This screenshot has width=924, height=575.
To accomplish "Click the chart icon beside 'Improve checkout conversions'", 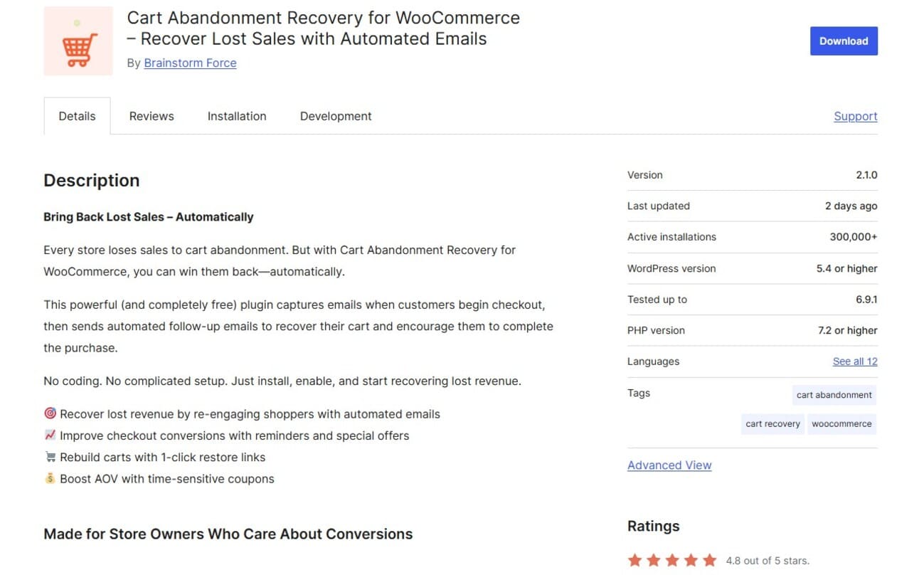I will coord(50,435).
